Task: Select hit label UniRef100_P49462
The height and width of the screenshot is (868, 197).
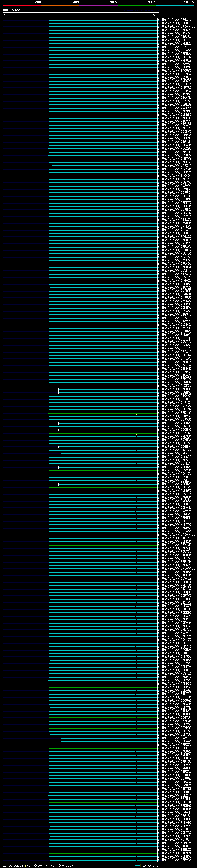Action: click(x=177, y=396)
